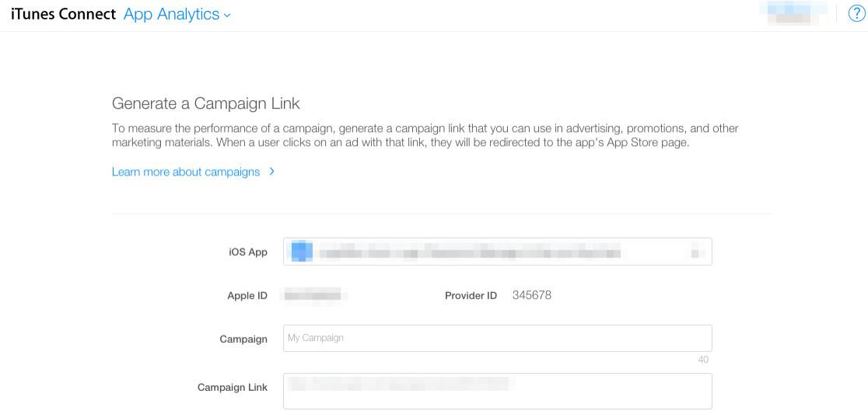
Task: Click the blurred Apple ID value
Action: click(315, 295)
